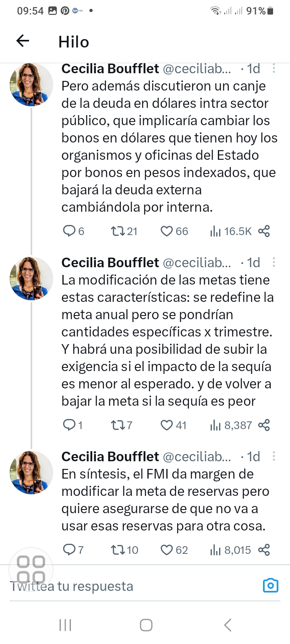The height and width of the screenshot is (644, 290).
Task: Share the tweet about canje de deuda
Action: (264, 231)
